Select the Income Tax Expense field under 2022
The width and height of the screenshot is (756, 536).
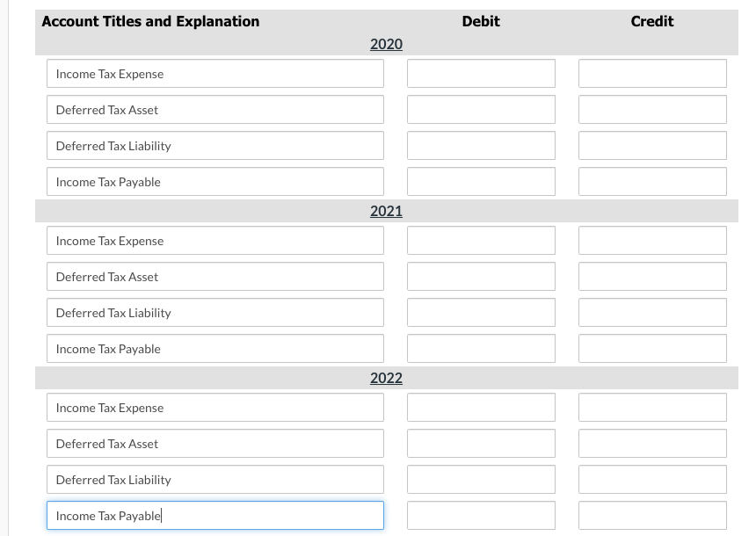[215, 407]
